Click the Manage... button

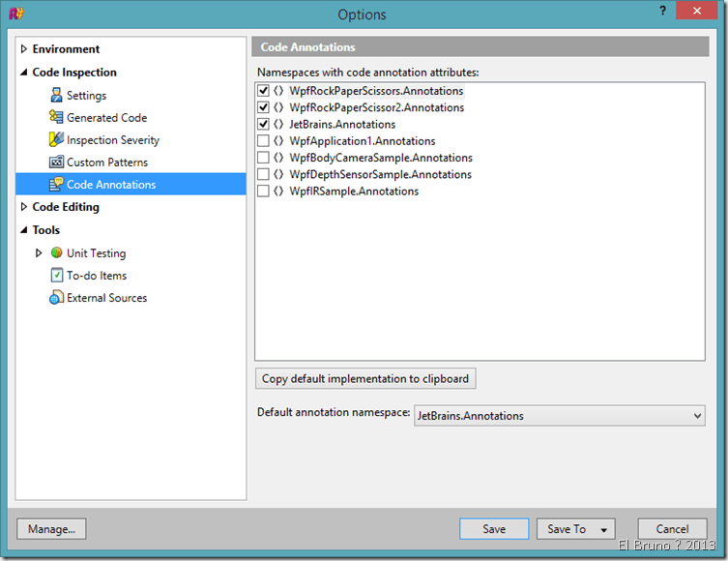click(x=51, y=529)
